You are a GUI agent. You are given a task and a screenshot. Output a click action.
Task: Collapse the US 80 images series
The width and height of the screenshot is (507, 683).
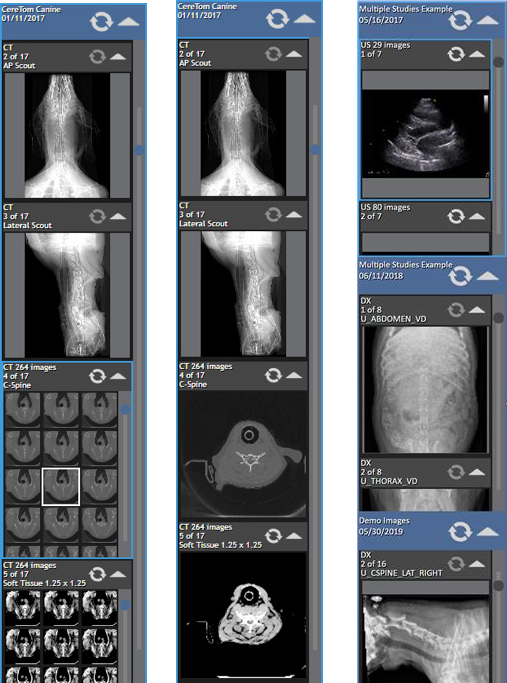pos(477,216)
